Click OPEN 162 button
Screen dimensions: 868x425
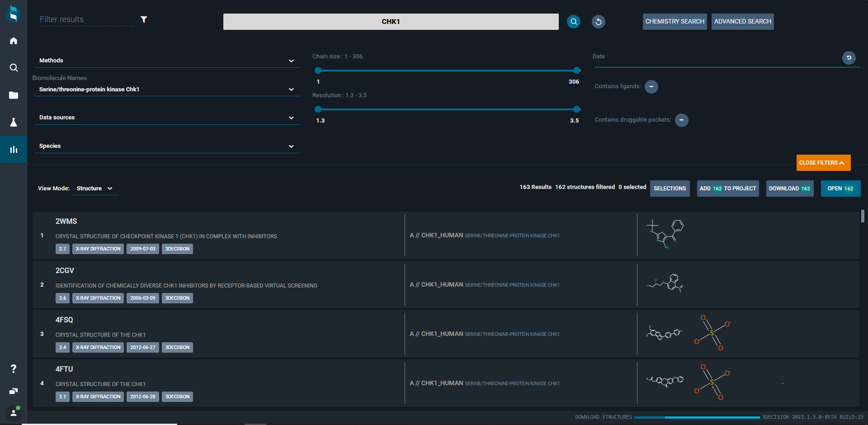click(840, 189)
